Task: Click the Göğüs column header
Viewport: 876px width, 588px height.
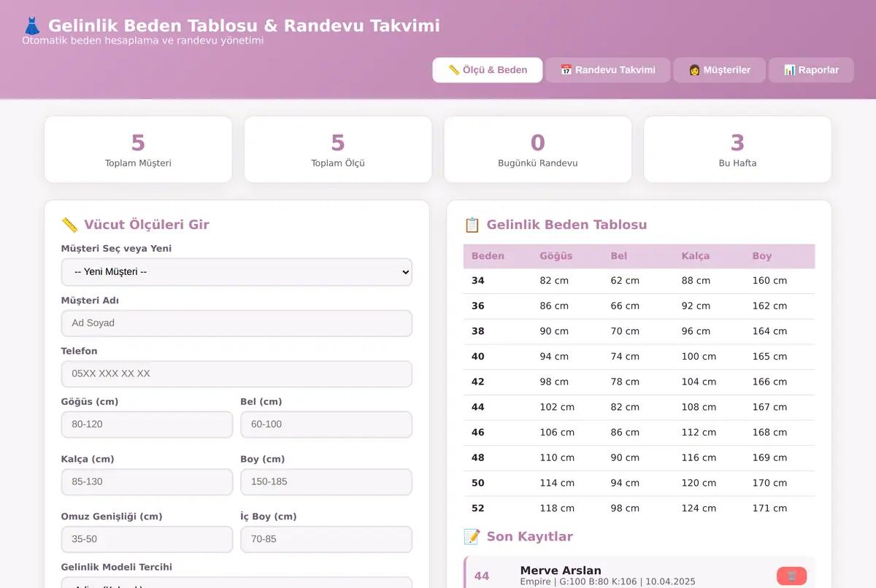Action: pyautogui.click(x=556, y=256)
